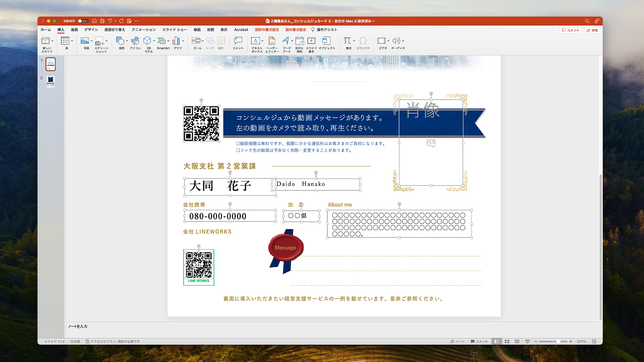Click the グラフ chart icon

(176, 41)
